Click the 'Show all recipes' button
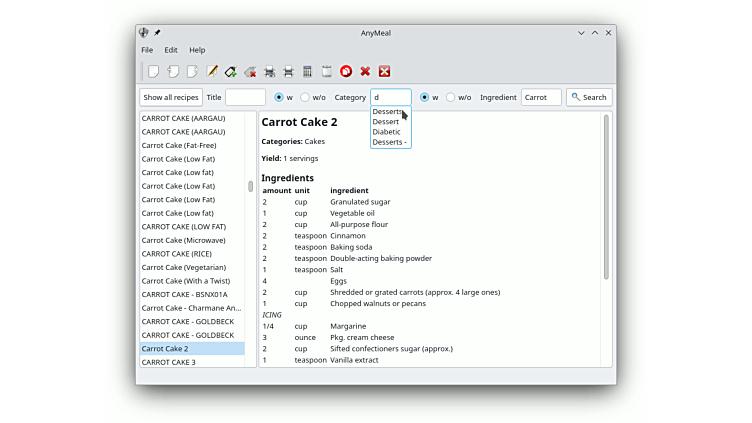The height and width of the screenshot is (423, 752). pyautogui.click(x=171, y=97)
